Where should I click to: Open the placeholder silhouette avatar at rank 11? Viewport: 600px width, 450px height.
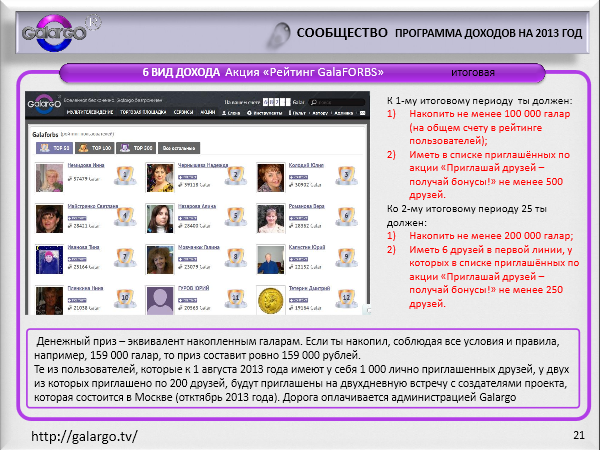(160, 300)
